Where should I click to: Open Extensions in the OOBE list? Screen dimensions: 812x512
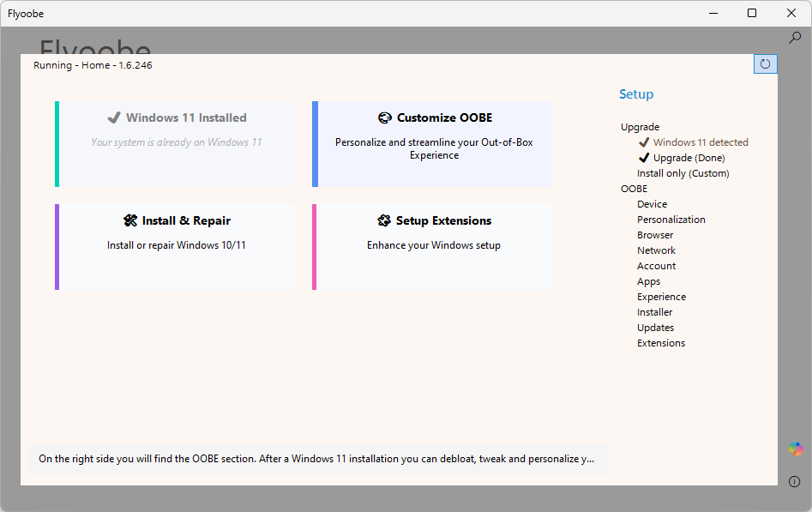pyautogui.click(x=661, y=343)
